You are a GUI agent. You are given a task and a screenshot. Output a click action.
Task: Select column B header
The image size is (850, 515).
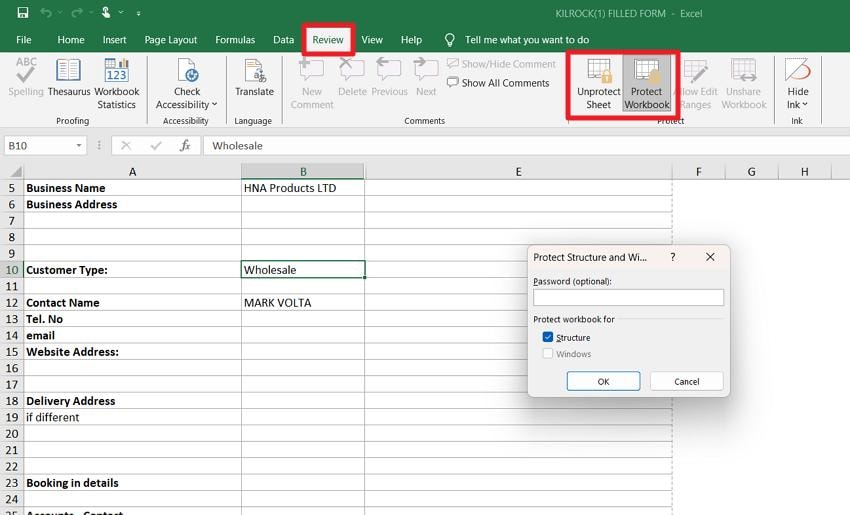pos(303,171)
